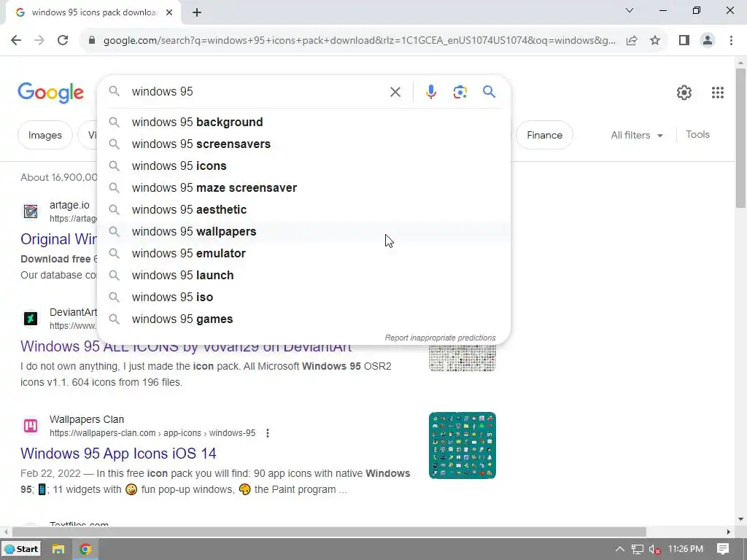Viewport: 747px width, 560px height.
Task: Select windows 95 games suggestion
Action: 303,319
